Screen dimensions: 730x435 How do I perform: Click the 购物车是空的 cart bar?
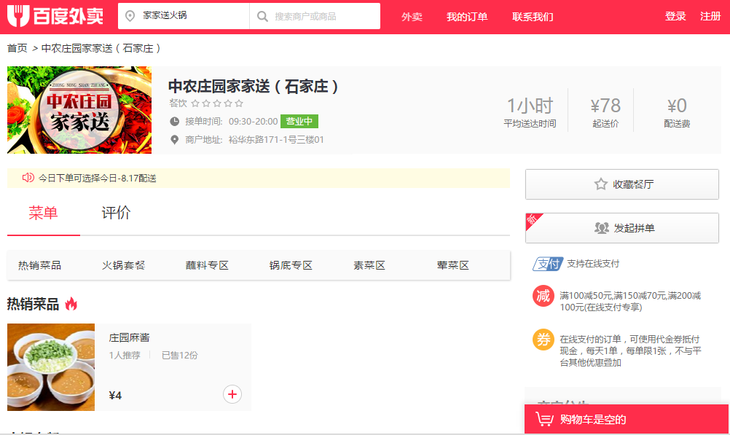626,419
